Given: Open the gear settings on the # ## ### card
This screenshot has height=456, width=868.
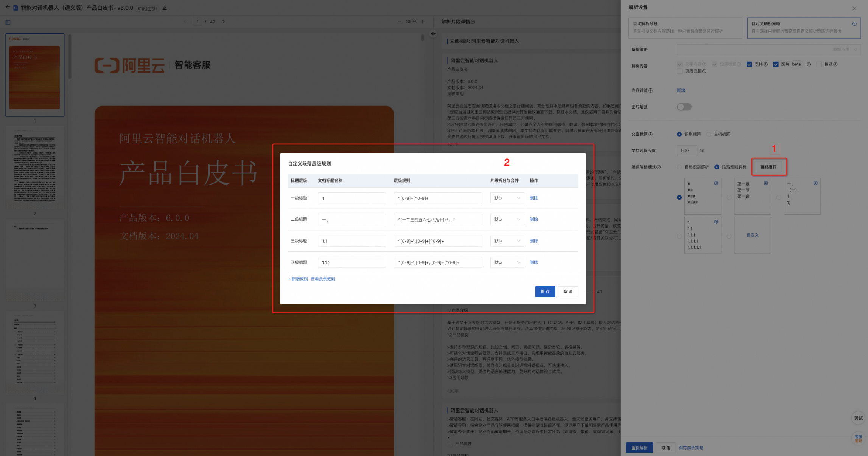Looking at the screenshot, I should [x=716, y=183].
